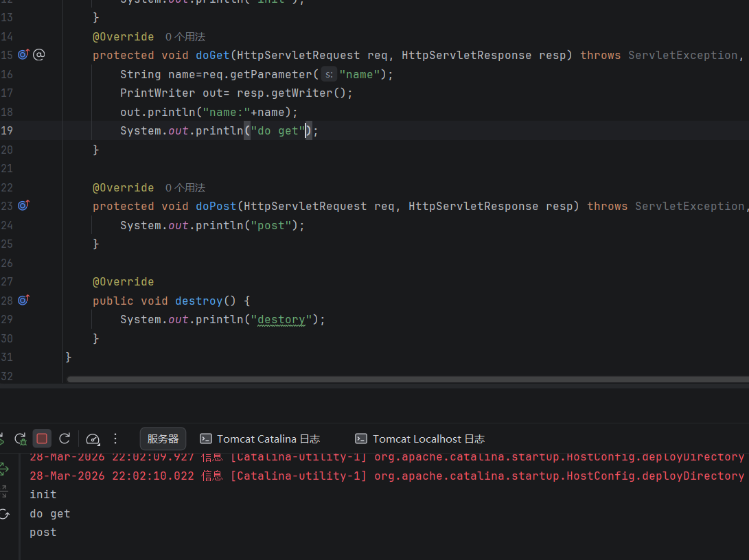Click the 22:02:10.022 log entry
The height and width of the screenshot is (560, 749).
tap(387, 476)
